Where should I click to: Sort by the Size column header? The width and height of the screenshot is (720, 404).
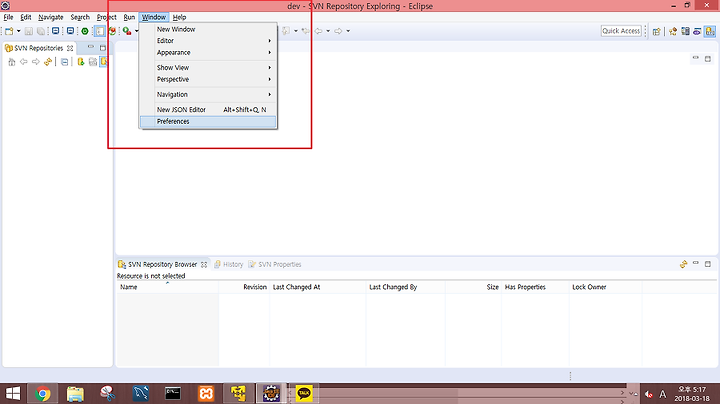pyautogui.click(x=473, y=287)
